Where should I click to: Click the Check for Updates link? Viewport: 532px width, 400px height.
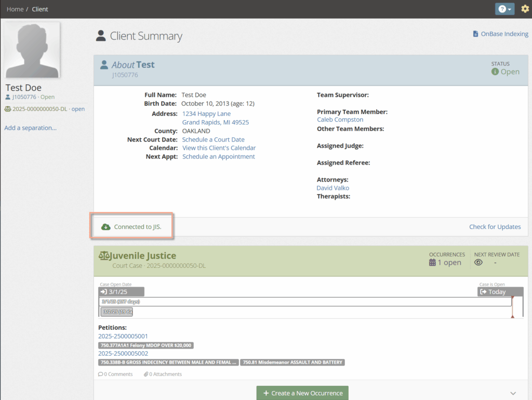click(495, 227)
